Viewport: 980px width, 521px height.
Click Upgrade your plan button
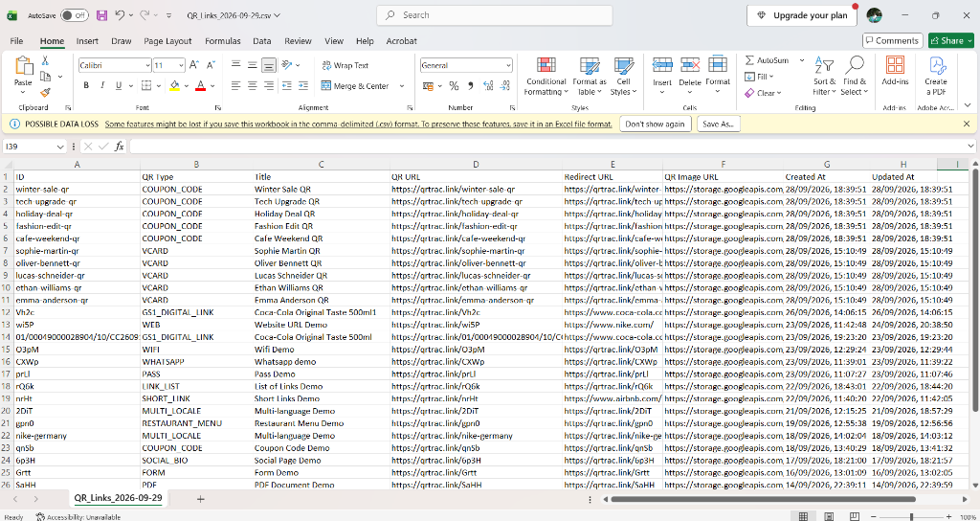point(801,15)
